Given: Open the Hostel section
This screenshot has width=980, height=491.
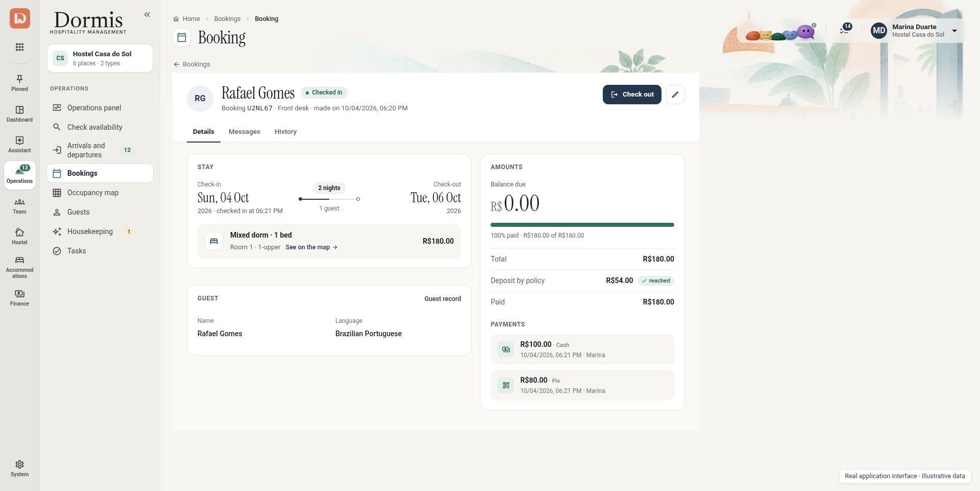Looking at the screenshot, I should 19,237.
